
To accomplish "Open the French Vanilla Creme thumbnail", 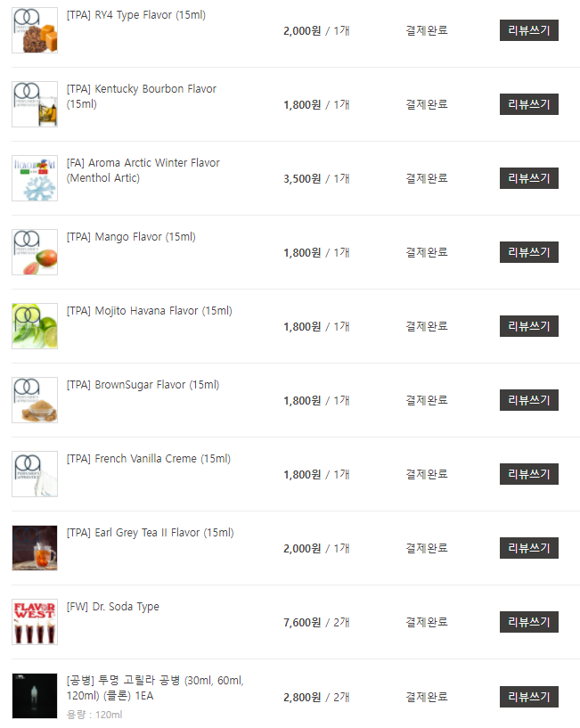I will pos(35,474).
